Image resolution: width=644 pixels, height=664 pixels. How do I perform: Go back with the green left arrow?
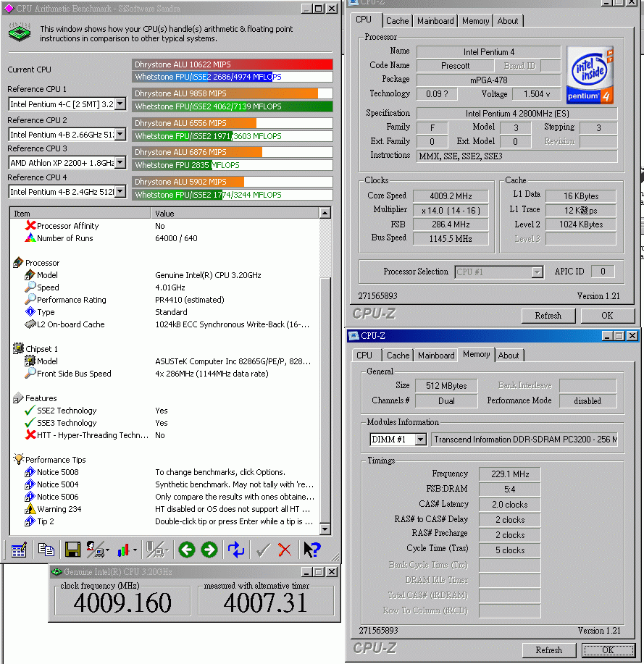coord(187,550)
